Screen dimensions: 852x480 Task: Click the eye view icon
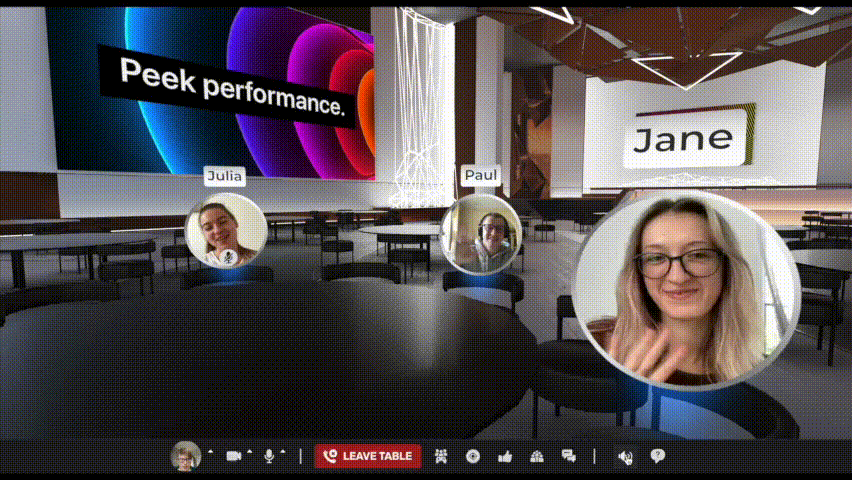pyautogui.click(x=473, y=456)
